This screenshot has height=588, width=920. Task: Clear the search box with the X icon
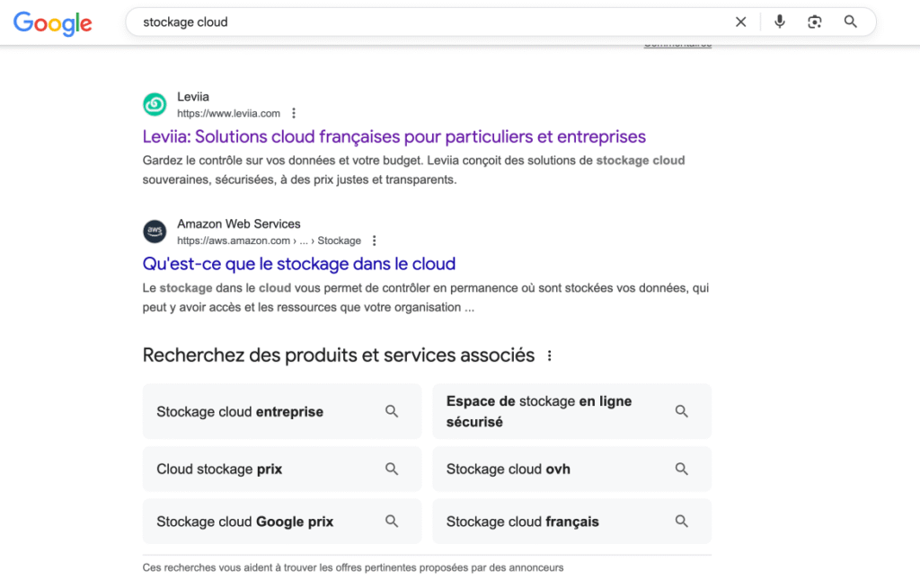tap(741, 22)
